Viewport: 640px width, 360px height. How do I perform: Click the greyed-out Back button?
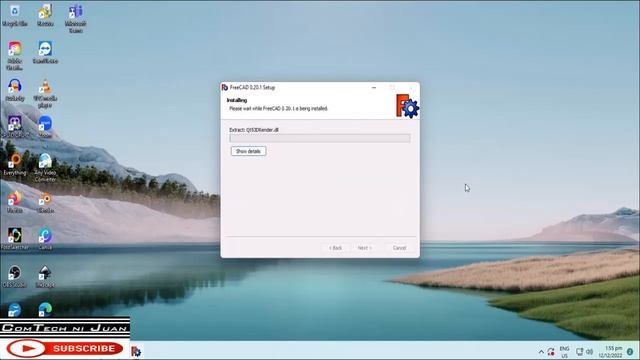(335, 248)
